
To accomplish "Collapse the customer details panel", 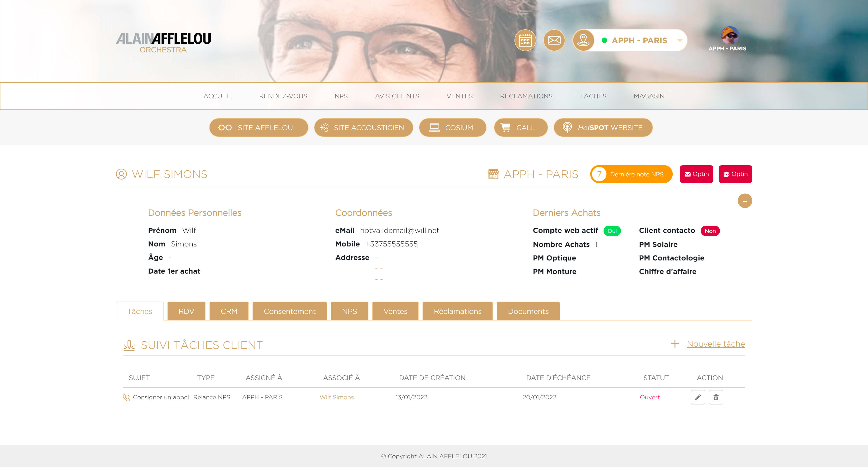I will tap(745, 201).
